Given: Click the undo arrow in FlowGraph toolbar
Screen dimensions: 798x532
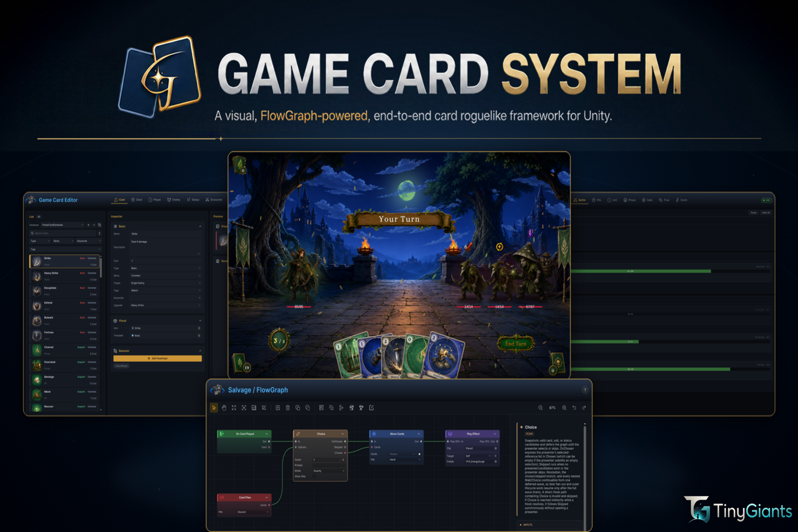Looking at the screenshot, I should coord(574,408).
